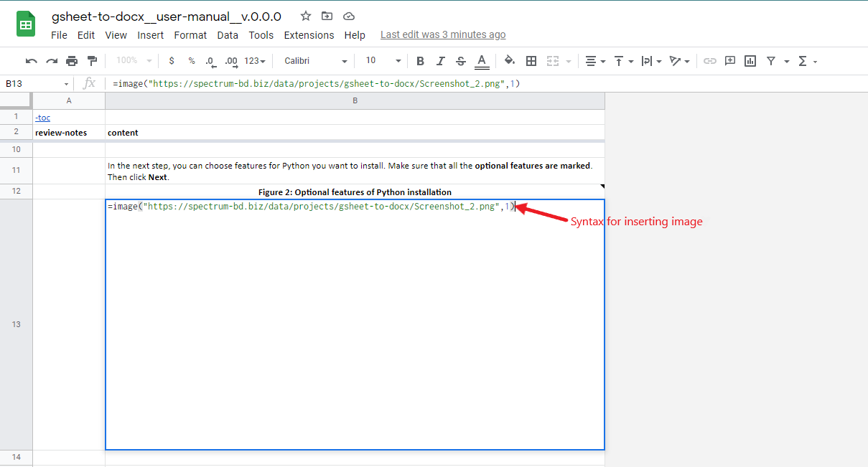Open horizontal align dropdown
Image resolution: width=868 pixels, height=467 pixels.
[x=595, y=61]
